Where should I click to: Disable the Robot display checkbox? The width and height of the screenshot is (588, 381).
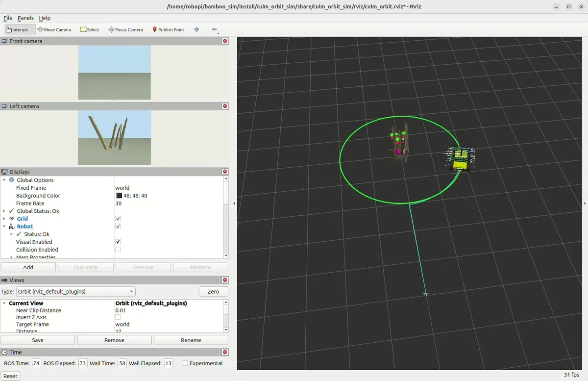click(x=118, y=227)
